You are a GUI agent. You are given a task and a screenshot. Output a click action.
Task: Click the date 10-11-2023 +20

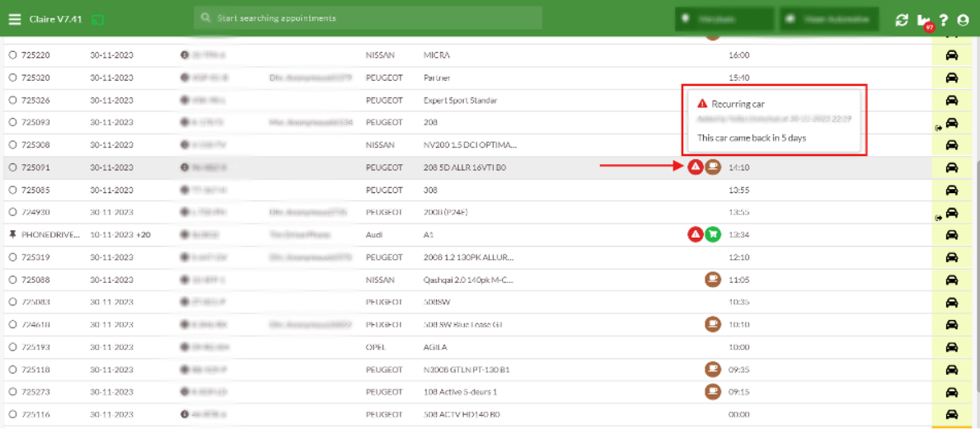point(120,234)
